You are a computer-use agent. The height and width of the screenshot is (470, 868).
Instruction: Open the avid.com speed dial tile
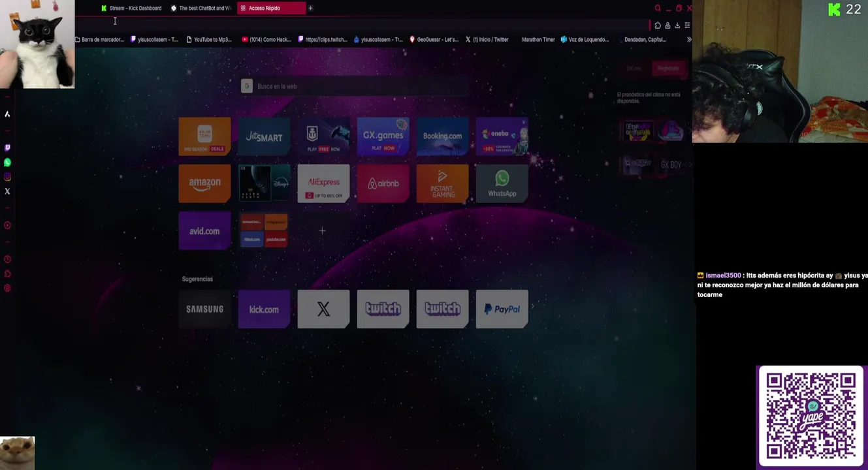point(204,230)
